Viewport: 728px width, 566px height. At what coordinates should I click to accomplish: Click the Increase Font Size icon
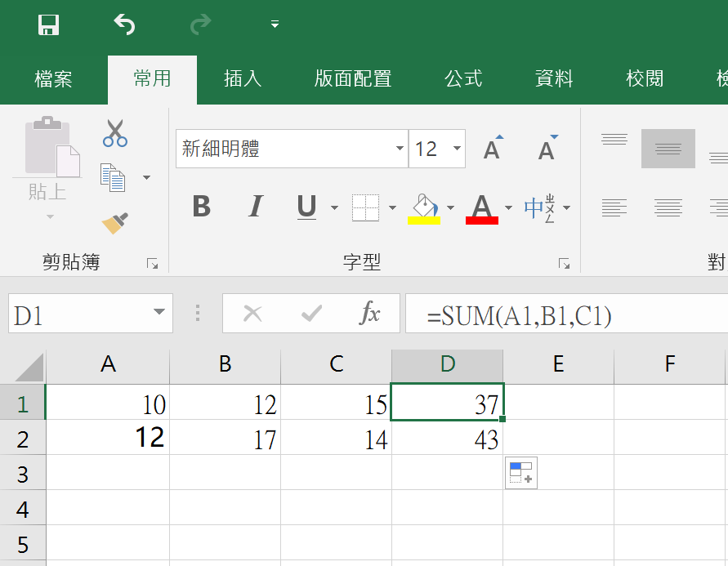(x=493, y=149)
